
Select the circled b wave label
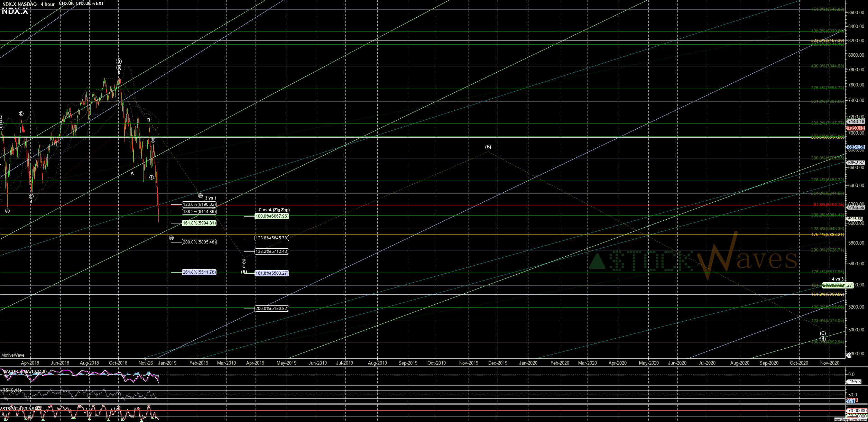pyautogui.click(x=21, y=113)
